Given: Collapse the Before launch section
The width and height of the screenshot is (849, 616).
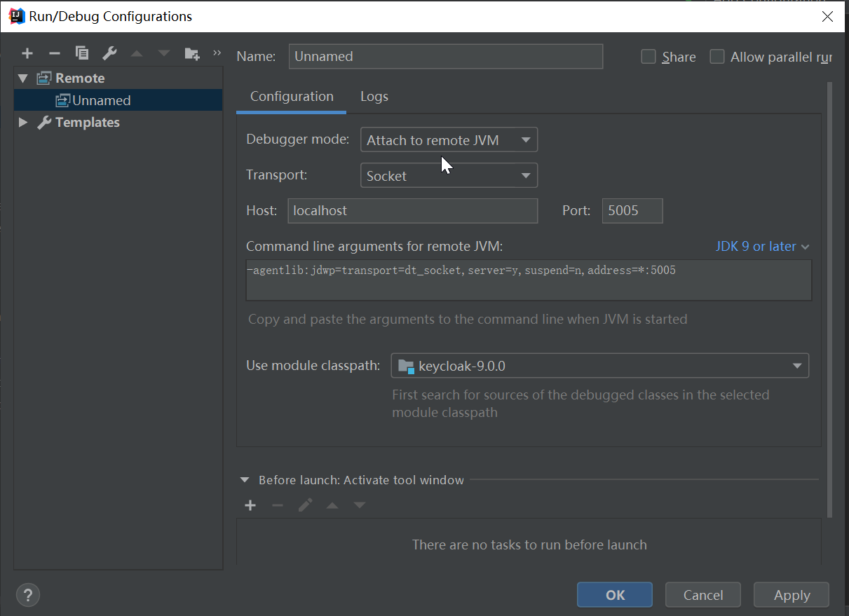Looking at the screenshot, I should pos(245,480).
